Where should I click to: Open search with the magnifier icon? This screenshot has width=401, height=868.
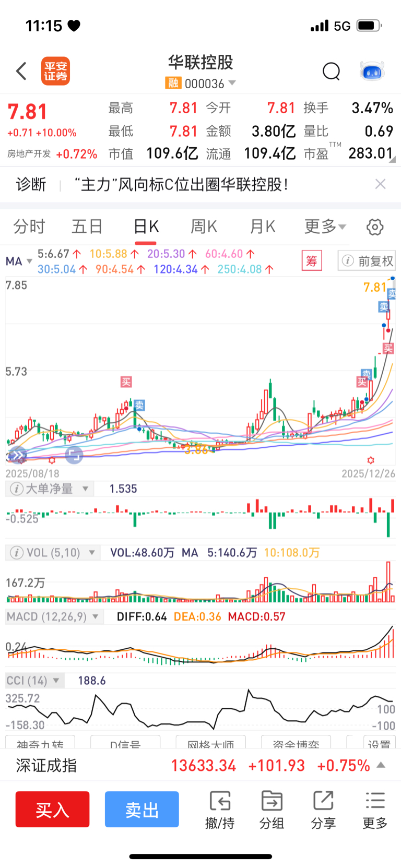tap(332, 71)
